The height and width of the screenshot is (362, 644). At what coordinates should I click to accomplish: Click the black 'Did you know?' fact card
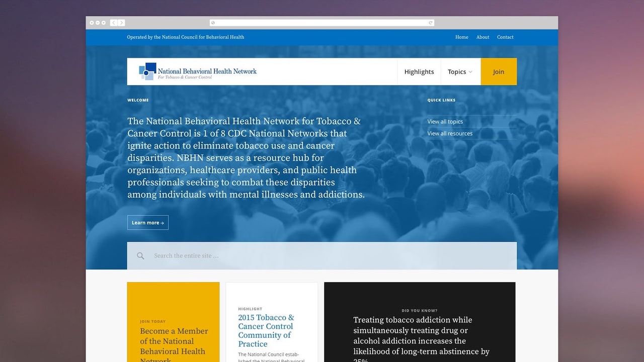tap(420, 322)
